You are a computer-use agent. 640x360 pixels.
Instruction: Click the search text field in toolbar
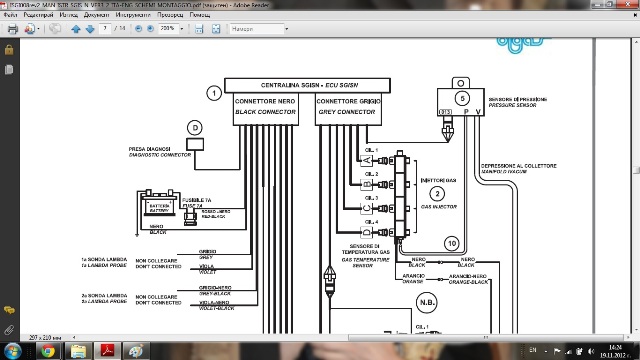pyautogui.click(x=256, y=29)
